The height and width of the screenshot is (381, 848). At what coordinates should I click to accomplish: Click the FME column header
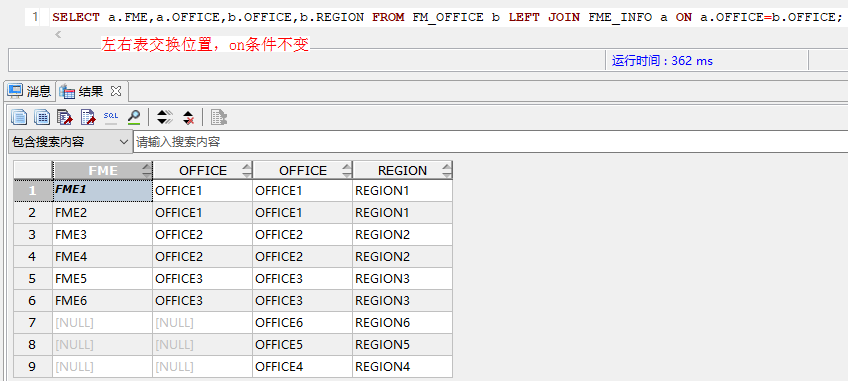103,170
